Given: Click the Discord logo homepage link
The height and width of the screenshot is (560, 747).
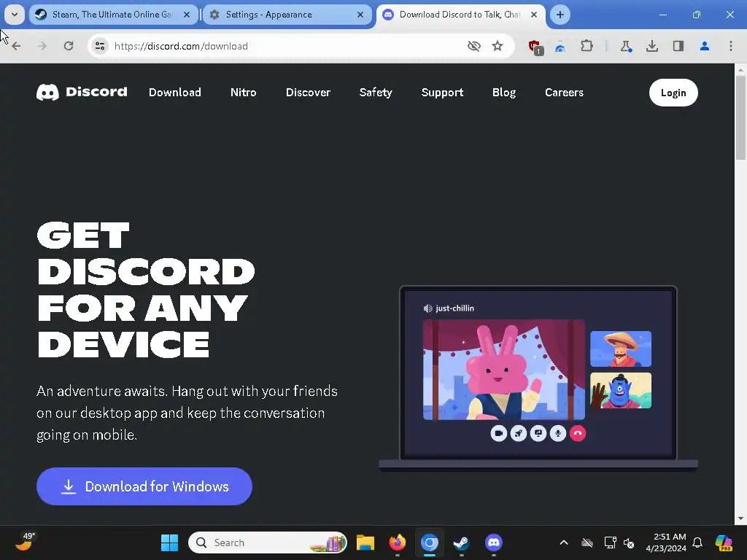Looking at the screenshot, I should (82, 92).
